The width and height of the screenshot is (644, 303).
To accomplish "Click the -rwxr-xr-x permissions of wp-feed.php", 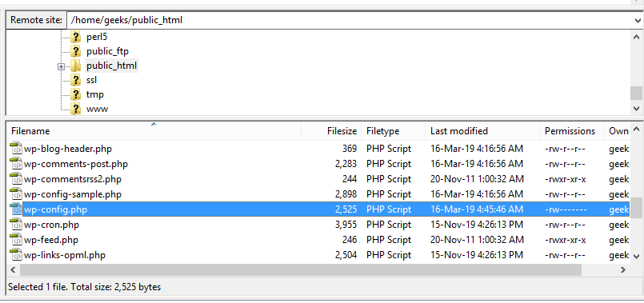I will [x=565, y=240].
